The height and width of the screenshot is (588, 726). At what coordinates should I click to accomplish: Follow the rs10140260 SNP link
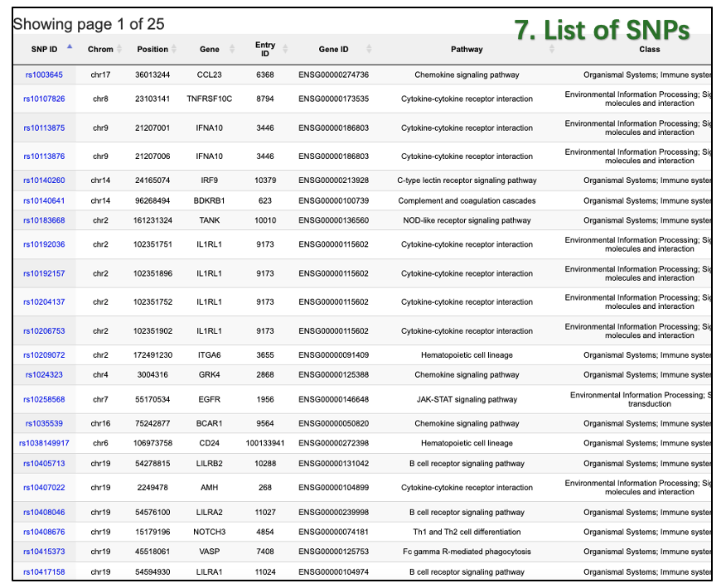[x=44, y=181]
